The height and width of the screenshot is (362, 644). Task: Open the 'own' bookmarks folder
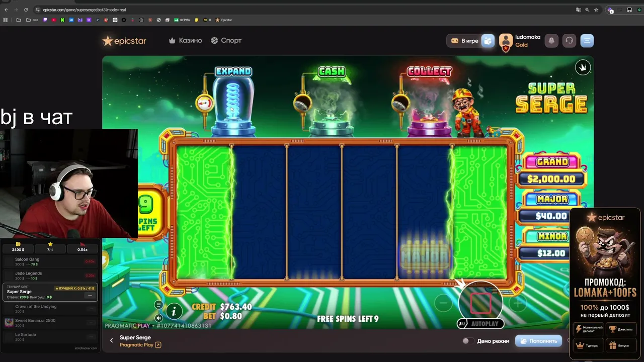(x=32, y=20)
